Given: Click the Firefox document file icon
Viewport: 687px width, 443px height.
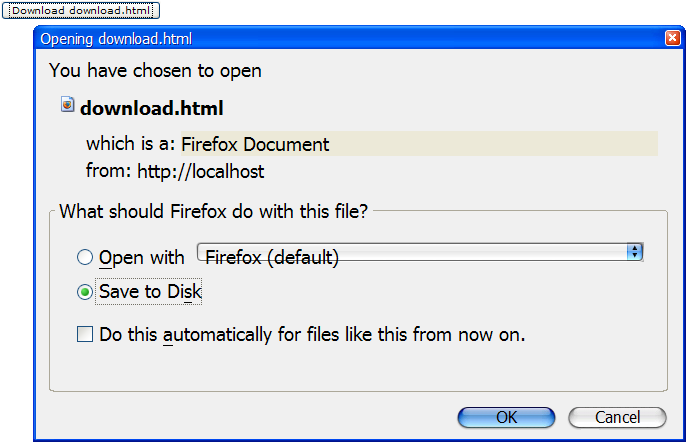Looking at the screenshot, I should point(67,104).
